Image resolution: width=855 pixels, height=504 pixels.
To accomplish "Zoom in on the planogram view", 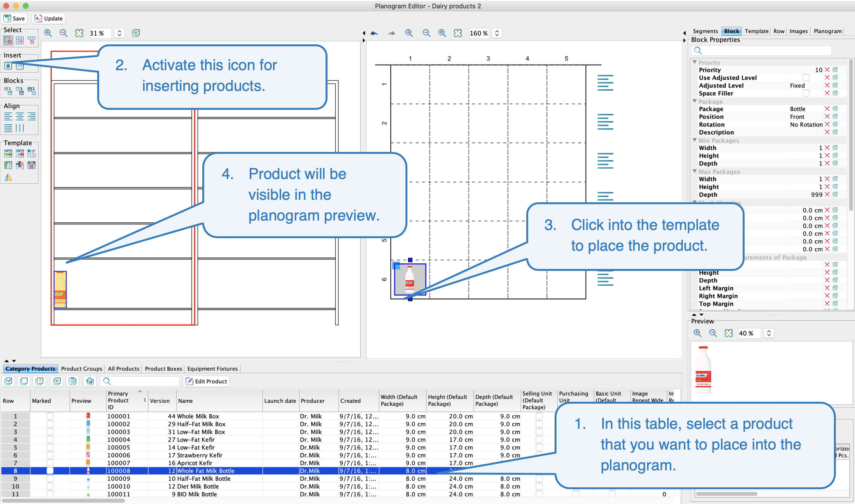I will pyautogui.click(x=48, y=33).
